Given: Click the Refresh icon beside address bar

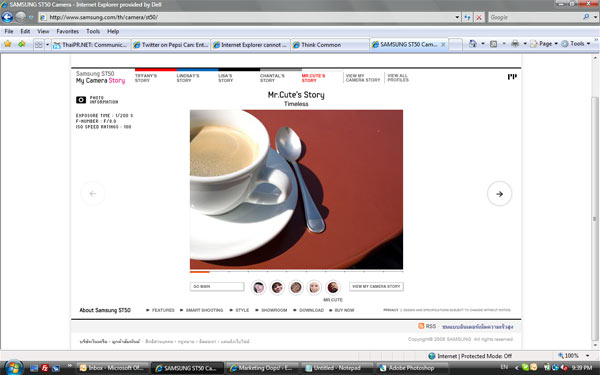Looking at the screenshot, I should (x=467, y=17).
